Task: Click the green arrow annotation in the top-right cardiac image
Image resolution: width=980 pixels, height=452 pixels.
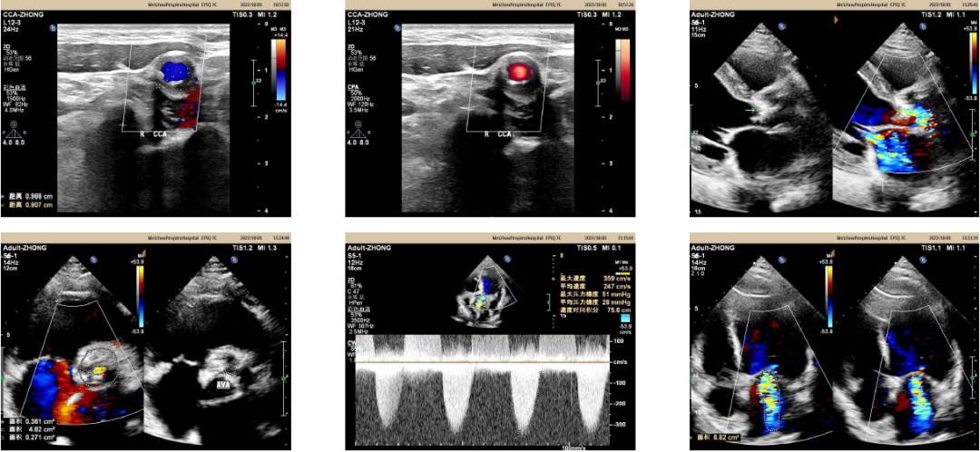Action: click(x=748, y=111)
